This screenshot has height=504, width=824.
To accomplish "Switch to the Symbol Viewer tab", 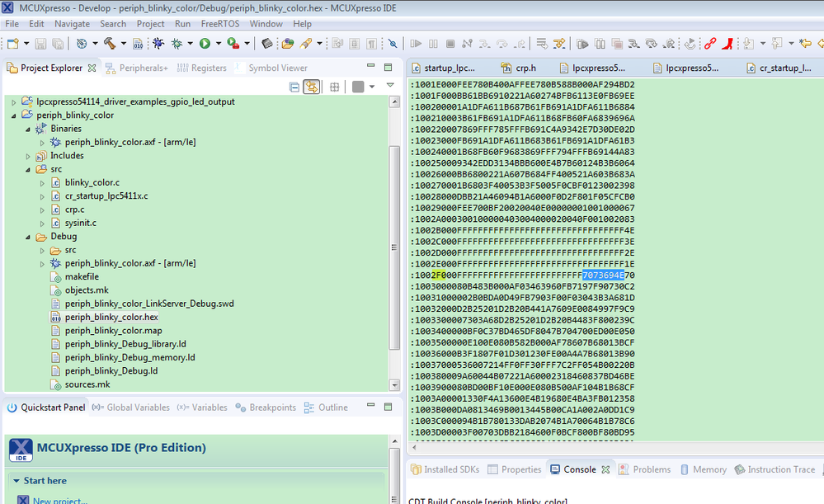I will (271, 68).
